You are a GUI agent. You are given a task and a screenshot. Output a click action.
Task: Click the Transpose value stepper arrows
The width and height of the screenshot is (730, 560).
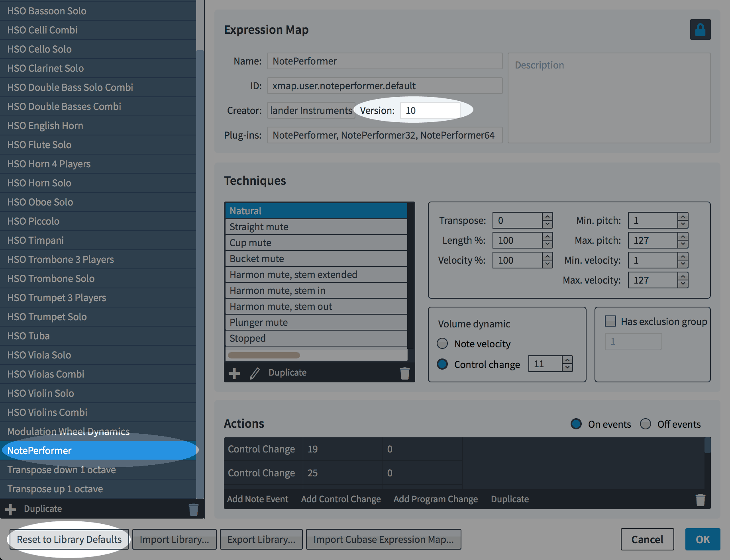click(x=547, y=220)
